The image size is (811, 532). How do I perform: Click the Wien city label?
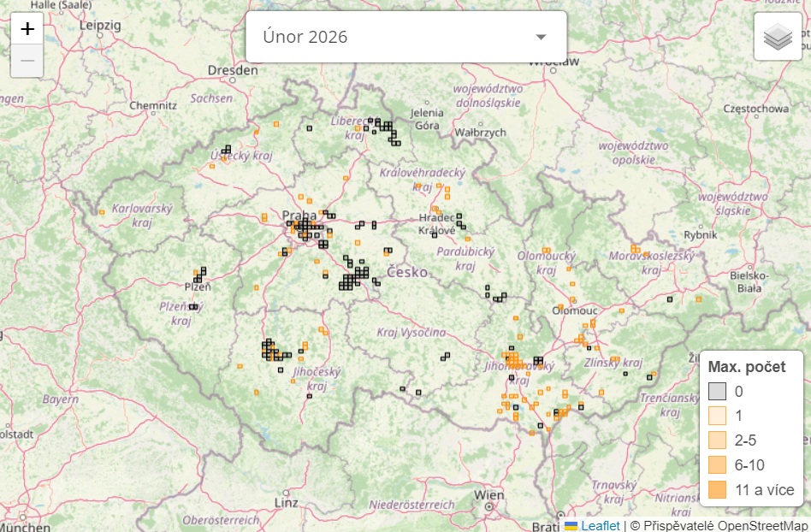tap(488, 494)
